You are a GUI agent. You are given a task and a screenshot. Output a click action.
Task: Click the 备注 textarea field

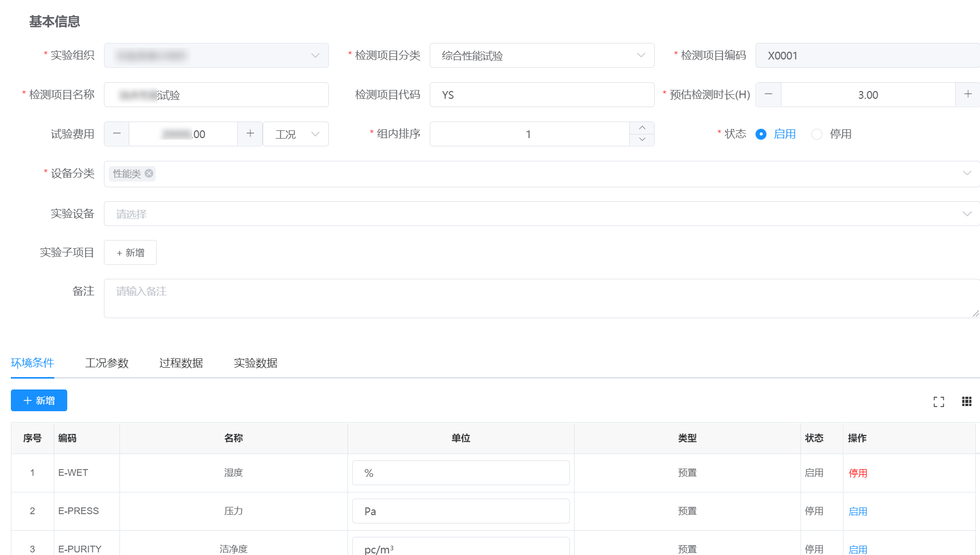click(x=541, y=298)
